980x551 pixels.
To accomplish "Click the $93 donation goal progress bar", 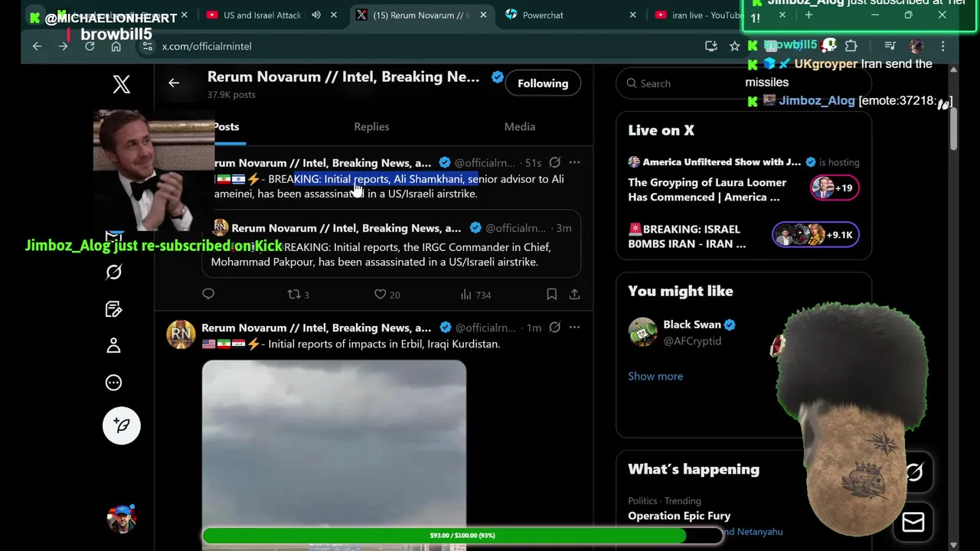I will point(462,536).
